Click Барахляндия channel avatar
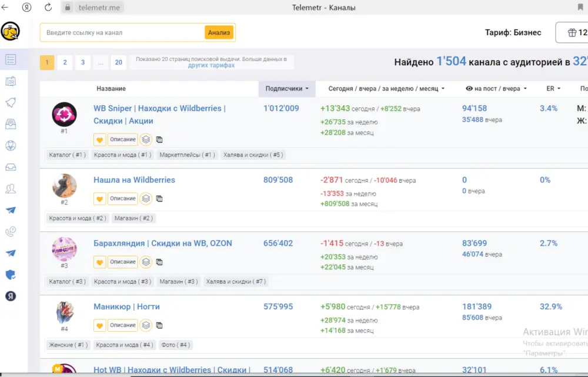The image size is (588, 377). pos(64,249)
